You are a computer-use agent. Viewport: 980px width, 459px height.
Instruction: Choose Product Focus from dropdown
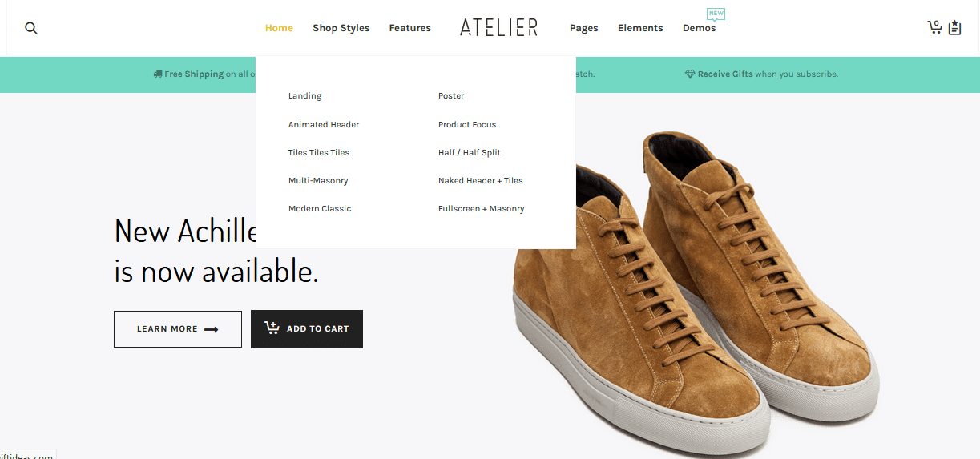pos(467,124)
